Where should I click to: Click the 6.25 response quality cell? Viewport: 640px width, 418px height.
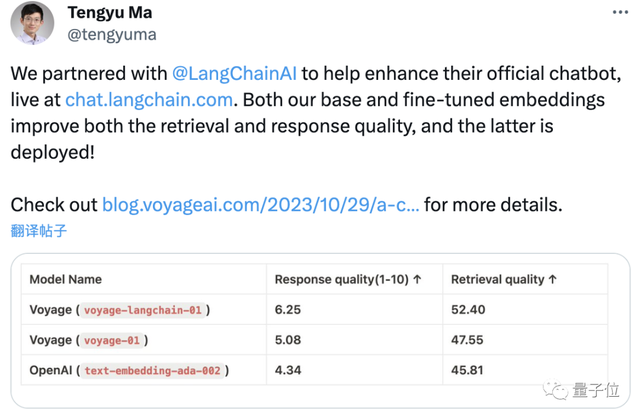click(290, 311)
